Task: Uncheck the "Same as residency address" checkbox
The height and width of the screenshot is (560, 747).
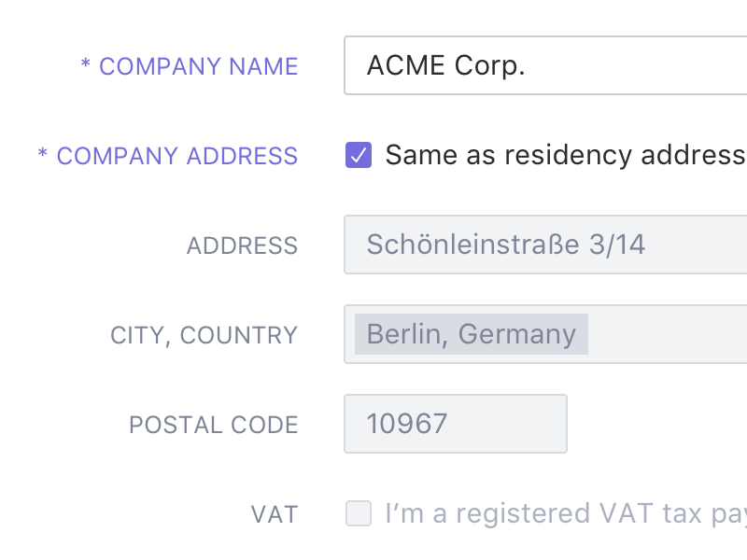Action: [359, 155]
